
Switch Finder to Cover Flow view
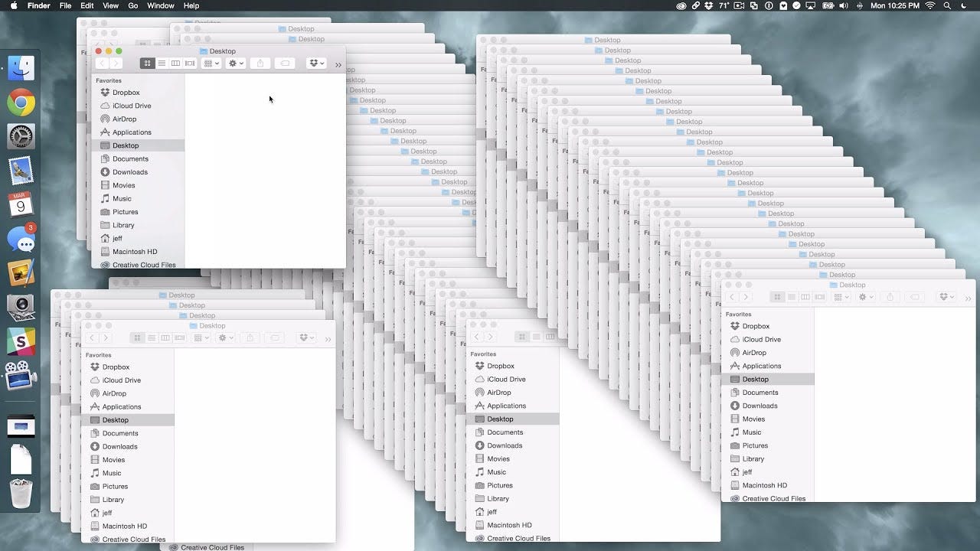click(189, 63)
